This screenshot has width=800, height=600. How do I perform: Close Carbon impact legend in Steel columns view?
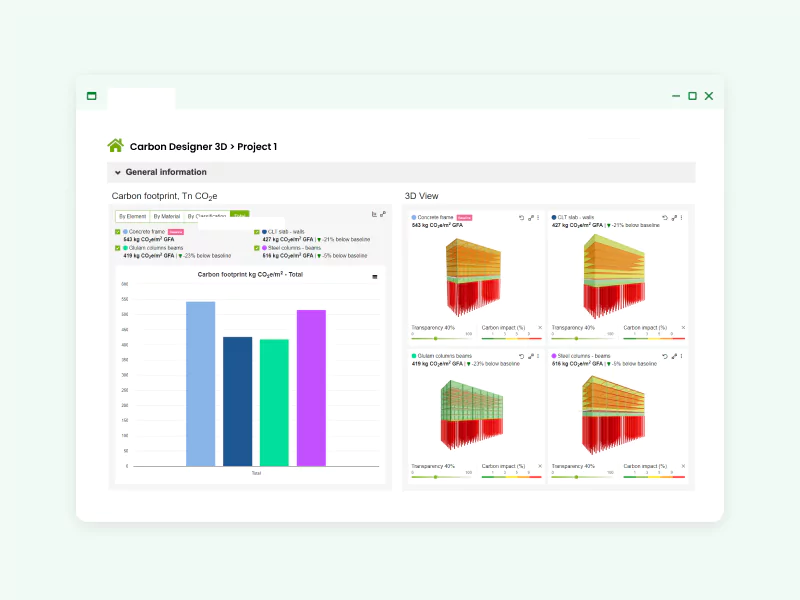(x=682, y=466)
